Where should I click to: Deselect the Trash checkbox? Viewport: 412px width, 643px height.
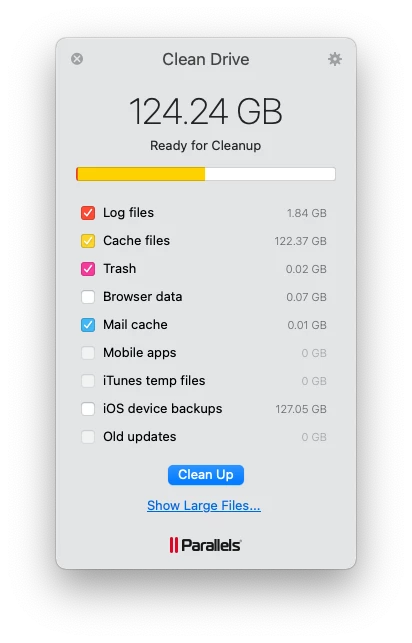(88, 269)
